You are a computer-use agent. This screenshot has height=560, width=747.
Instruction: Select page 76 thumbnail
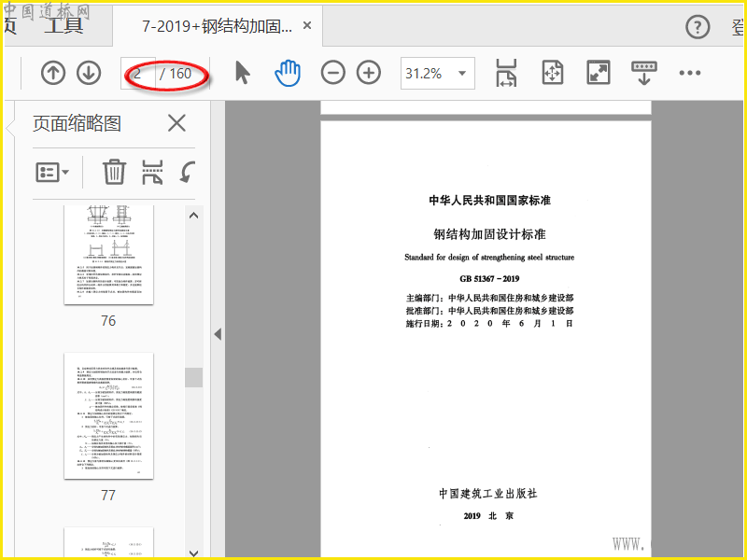click(x=108, y=255)
